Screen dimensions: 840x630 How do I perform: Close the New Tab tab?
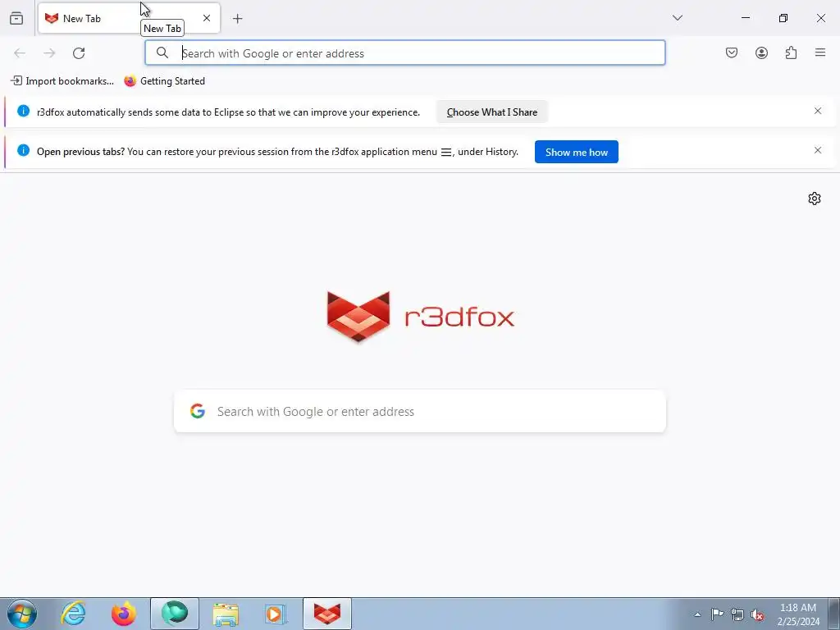click(207, 18)
